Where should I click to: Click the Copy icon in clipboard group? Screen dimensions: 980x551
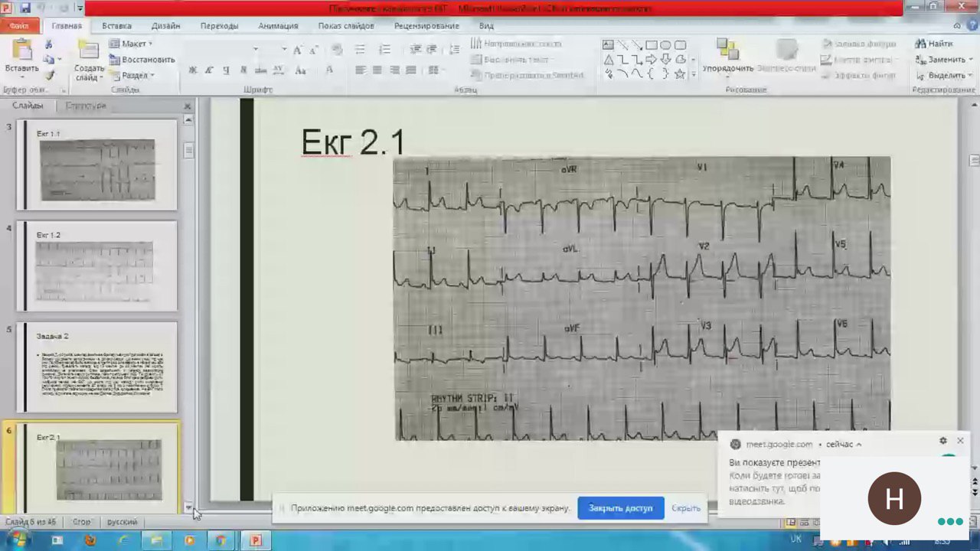48,60
